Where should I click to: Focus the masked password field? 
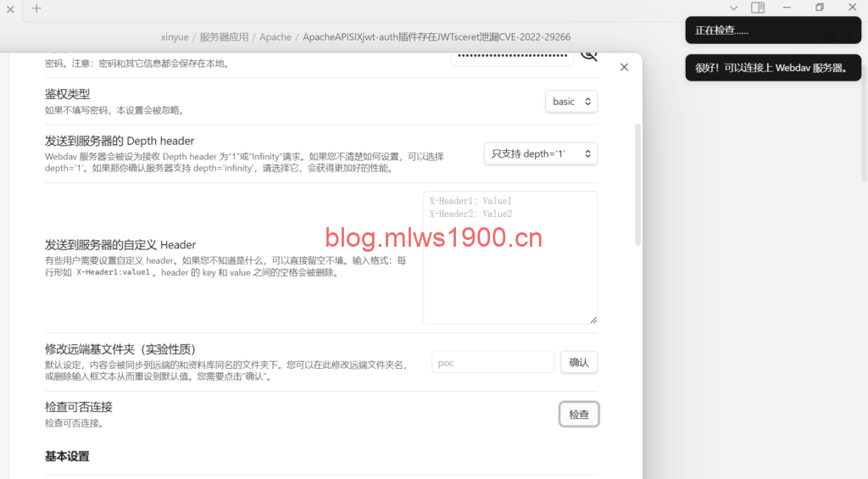[x=509, y=56]
